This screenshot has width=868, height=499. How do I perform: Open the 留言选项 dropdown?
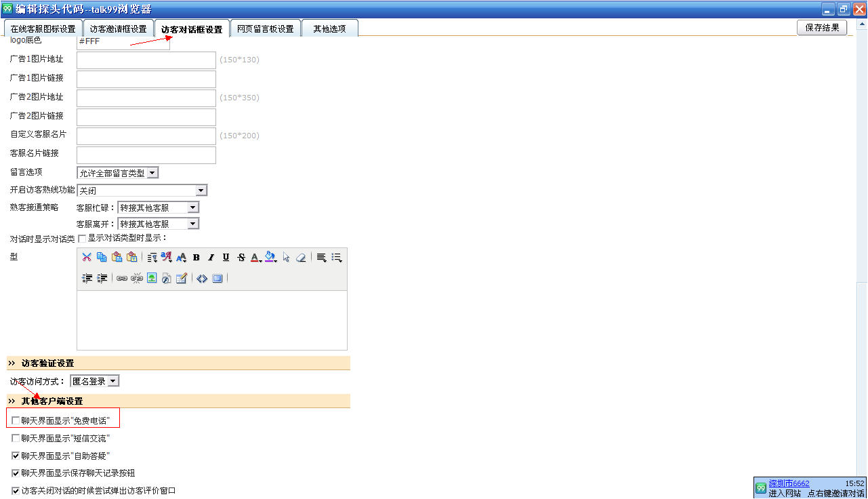click(x=118, y=173)
